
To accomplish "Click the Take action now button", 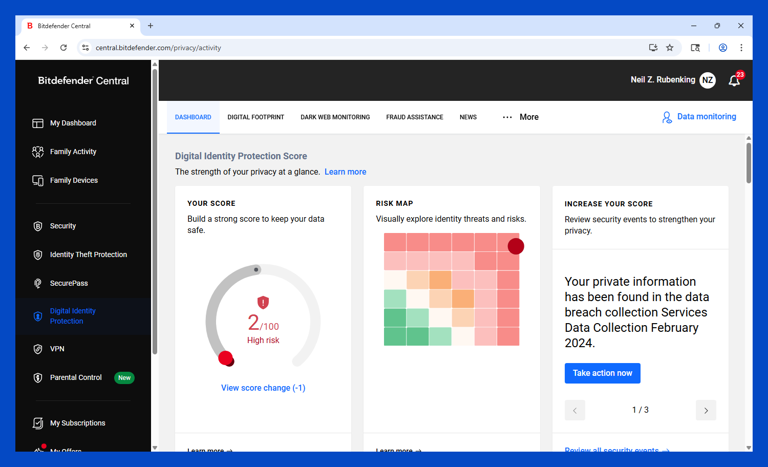I will click(602, 373).
